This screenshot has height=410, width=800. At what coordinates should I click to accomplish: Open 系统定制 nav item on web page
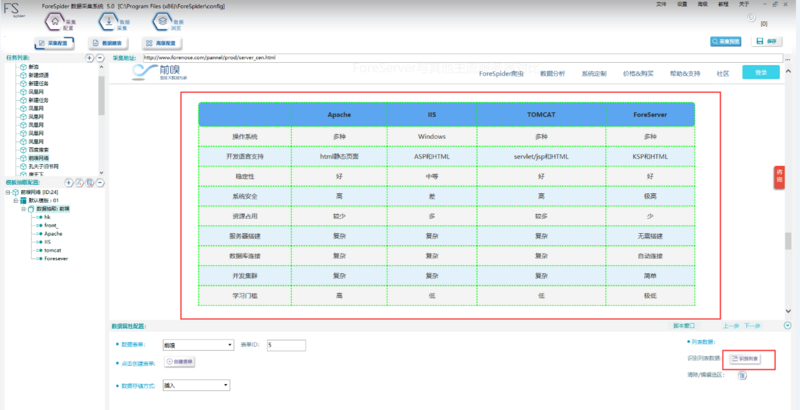pyautogui.click(x=594, y=73)
